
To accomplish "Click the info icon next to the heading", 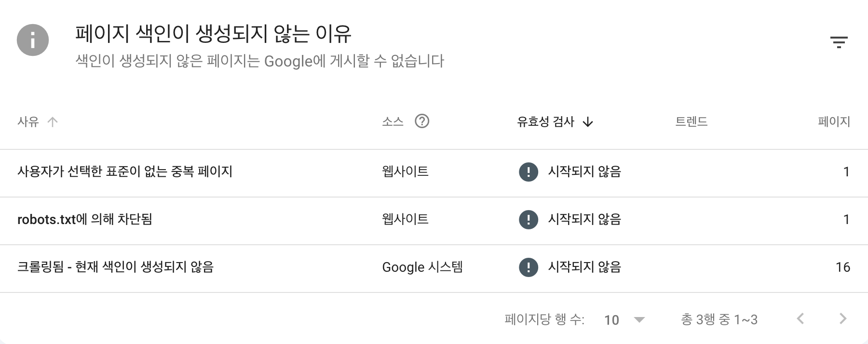I will pos(32,40).
